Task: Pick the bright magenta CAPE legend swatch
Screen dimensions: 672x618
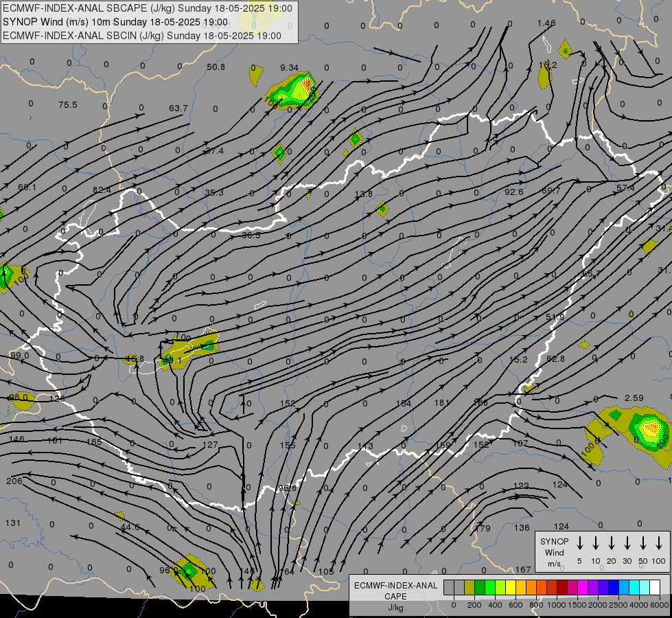Action: coord(583,588)
